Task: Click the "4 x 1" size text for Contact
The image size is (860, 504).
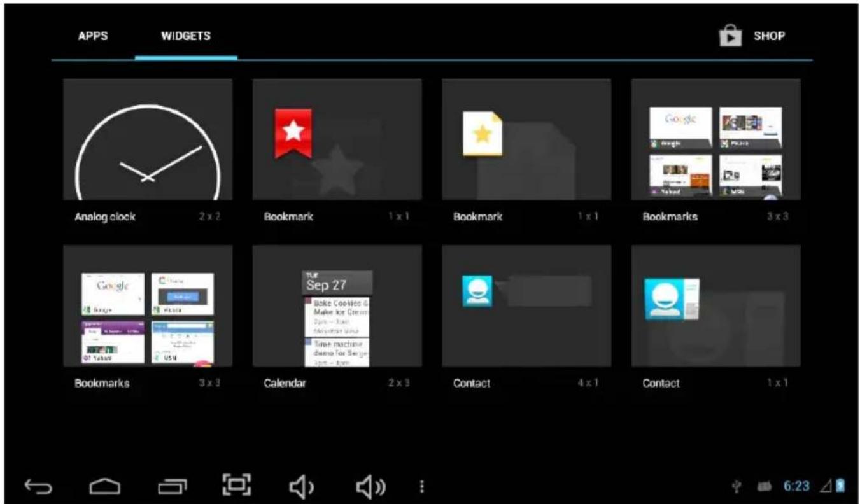Action: click(588, 383)
